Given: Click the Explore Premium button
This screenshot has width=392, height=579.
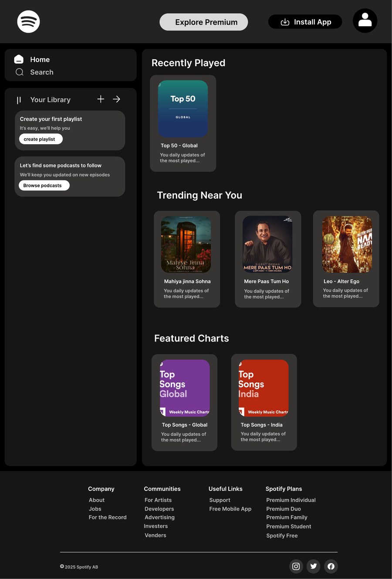Looking at the screenshot, I should click(204, 22).
